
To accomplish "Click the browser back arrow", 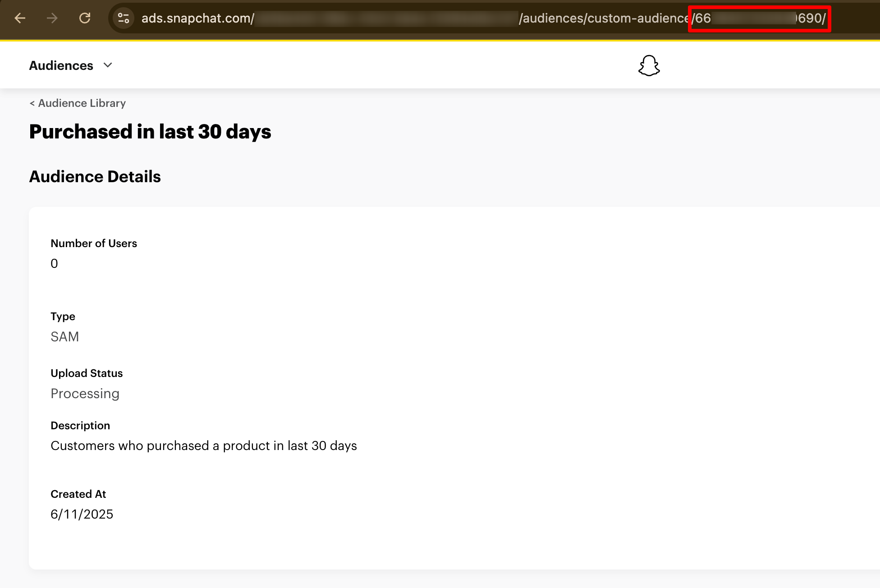I will (x=19, y=18).
